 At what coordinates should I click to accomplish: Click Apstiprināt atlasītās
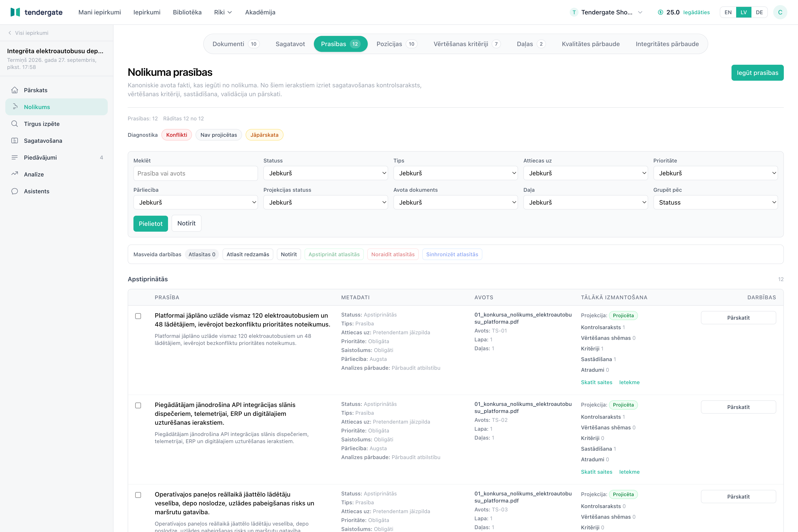[334, 254]
